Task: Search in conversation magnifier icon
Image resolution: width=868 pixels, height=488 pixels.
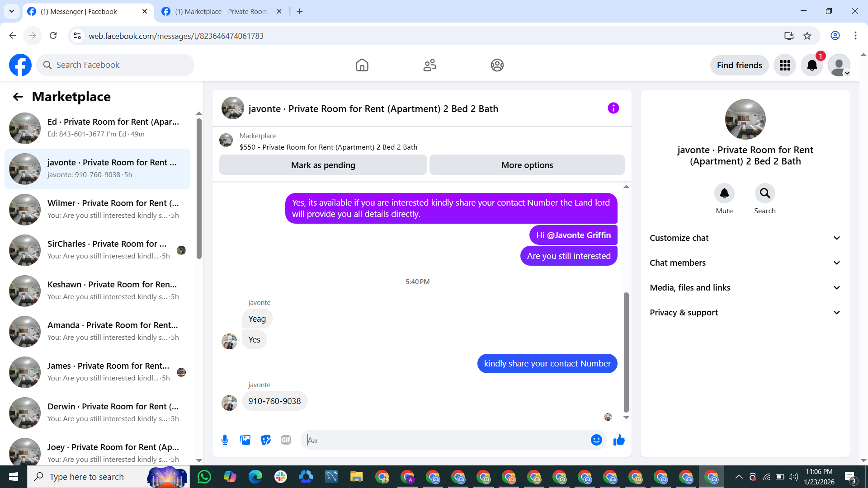Action: coord(764,193)
